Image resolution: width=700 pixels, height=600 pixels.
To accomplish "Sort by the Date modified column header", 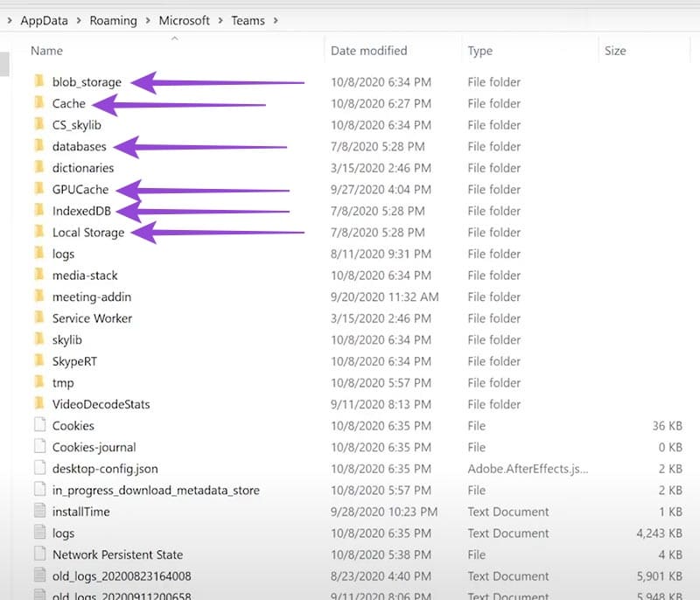I will pos(368,51).
